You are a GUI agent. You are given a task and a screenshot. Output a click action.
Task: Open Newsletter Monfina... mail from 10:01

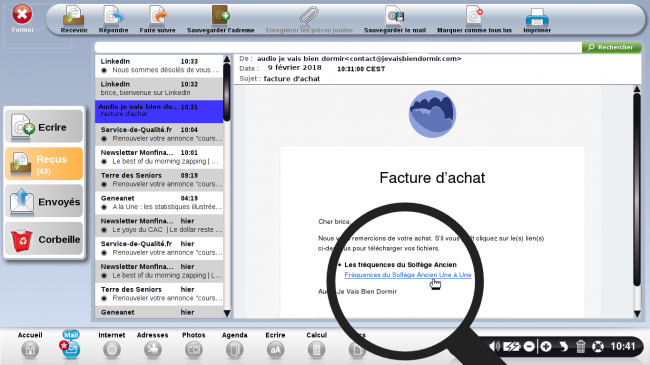point(159,157)
